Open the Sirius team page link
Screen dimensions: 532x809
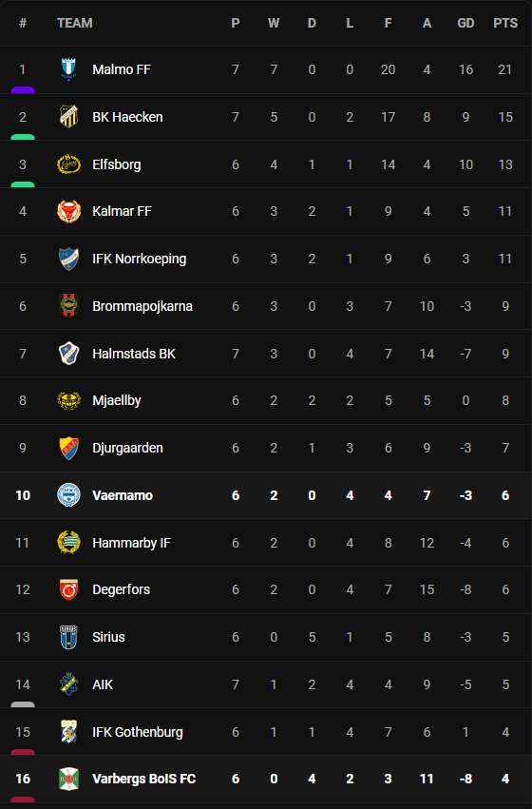(108, 637)
